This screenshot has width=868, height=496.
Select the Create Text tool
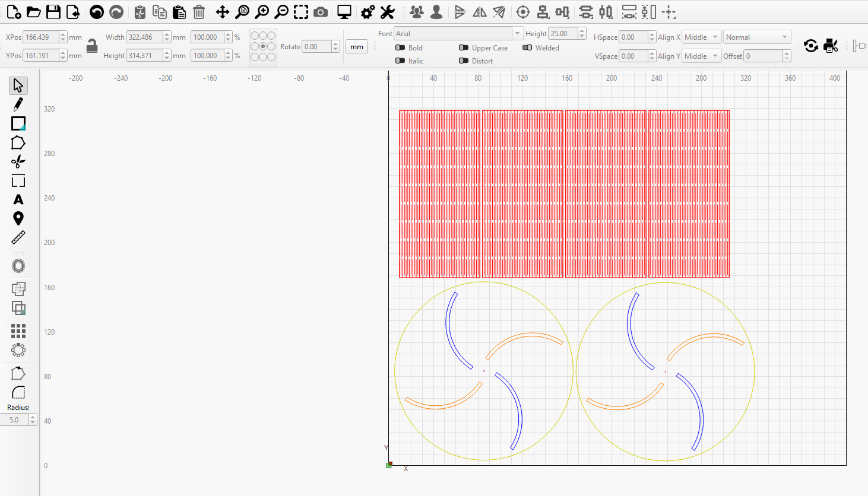[18, 200]
